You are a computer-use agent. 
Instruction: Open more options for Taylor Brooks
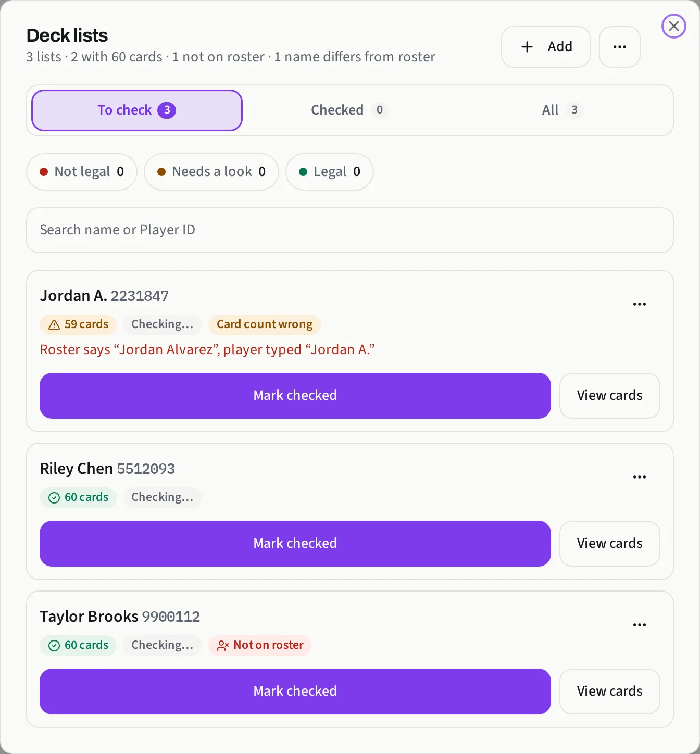(640, 625)
